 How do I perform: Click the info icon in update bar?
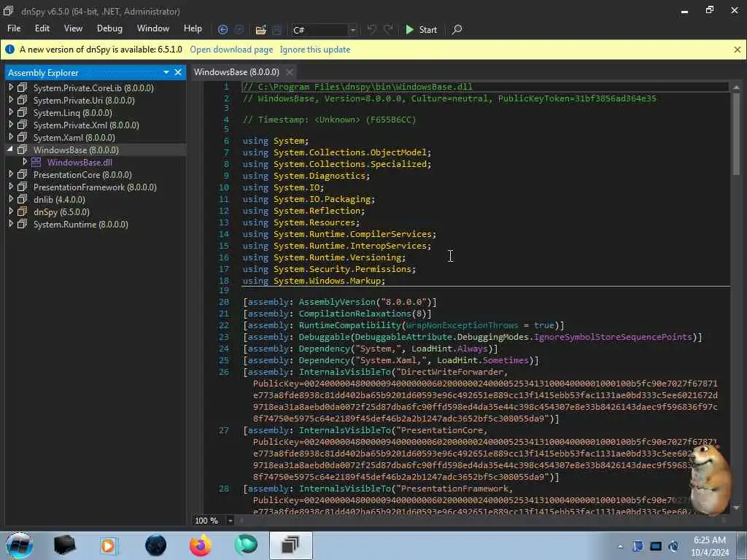point(9,50)
